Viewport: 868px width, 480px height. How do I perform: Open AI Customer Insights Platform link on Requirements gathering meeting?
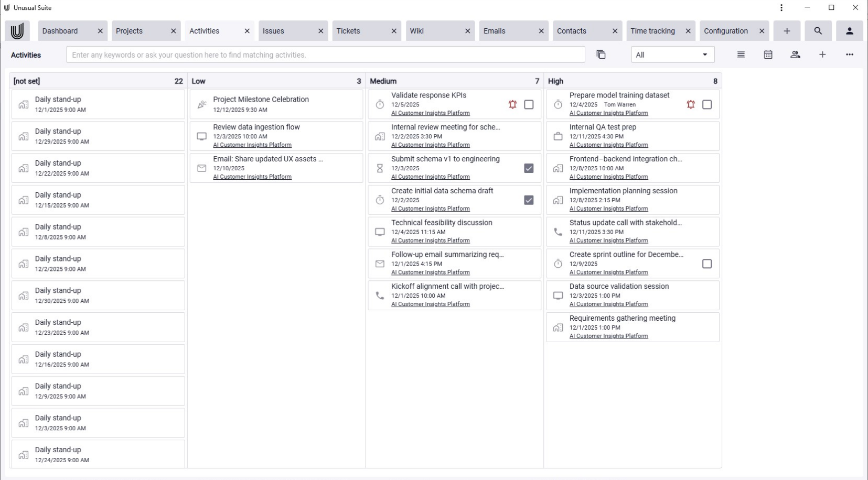[609, 336]
